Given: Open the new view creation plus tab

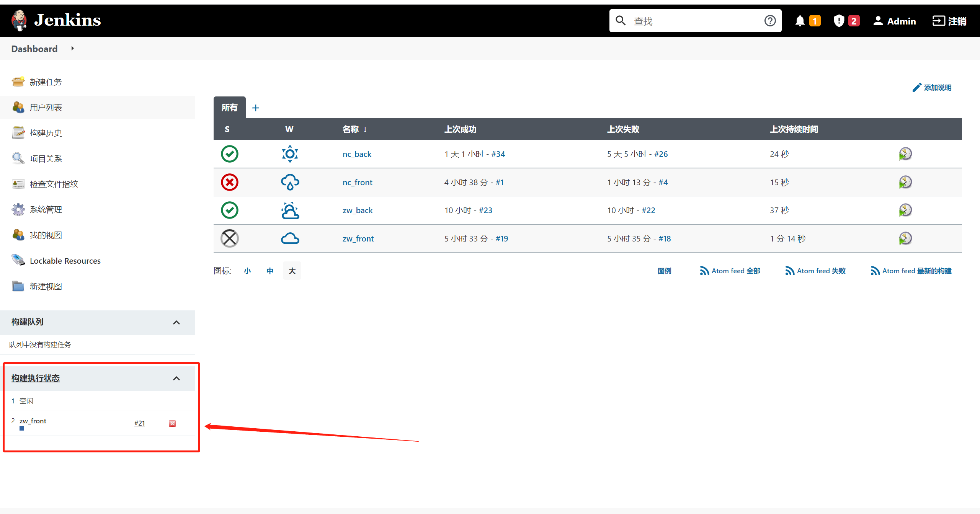Looking at the screenshot, I should (x=255, y=108).
